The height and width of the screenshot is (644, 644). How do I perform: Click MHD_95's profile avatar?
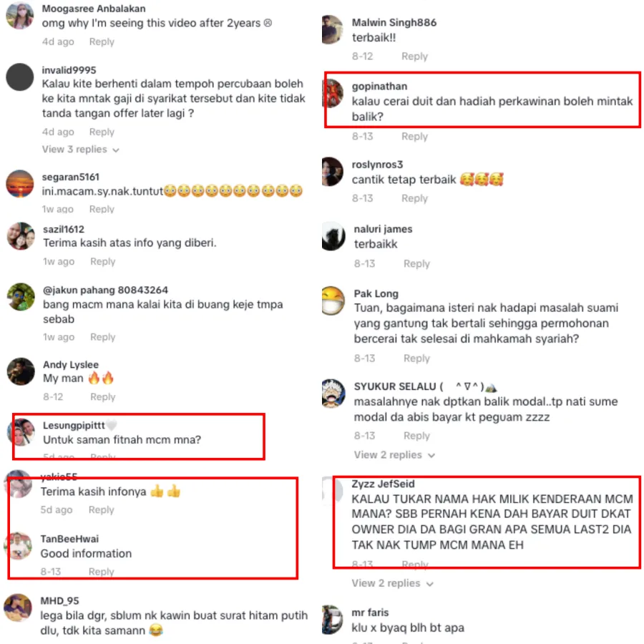(x=18, y=608)
